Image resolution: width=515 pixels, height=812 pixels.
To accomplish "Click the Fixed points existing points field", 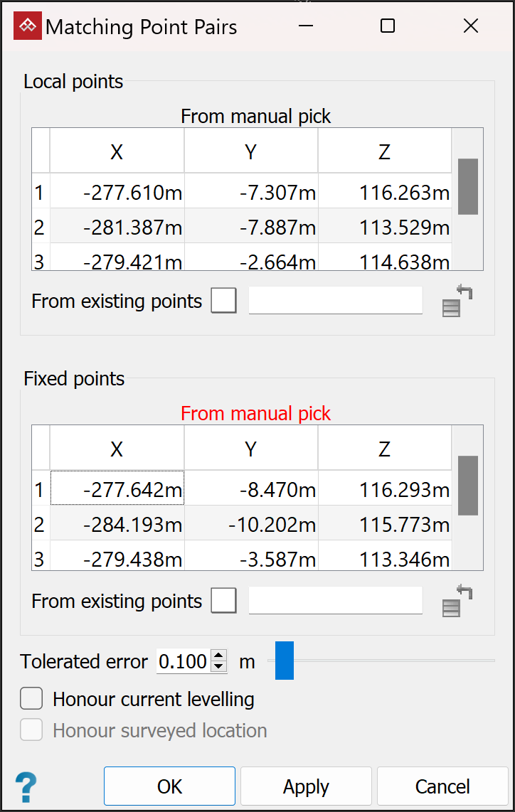I will (x=335, y=601).
